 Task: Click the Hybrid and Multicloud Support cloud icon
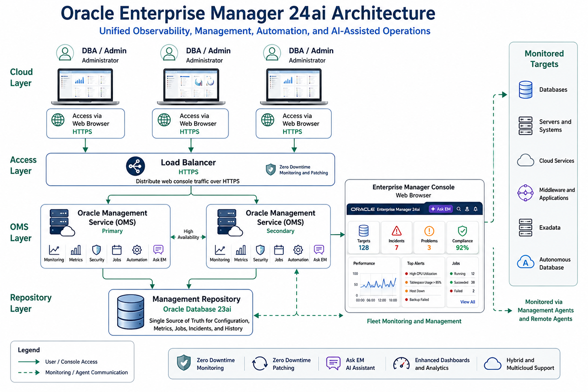(x=493, y=364)
